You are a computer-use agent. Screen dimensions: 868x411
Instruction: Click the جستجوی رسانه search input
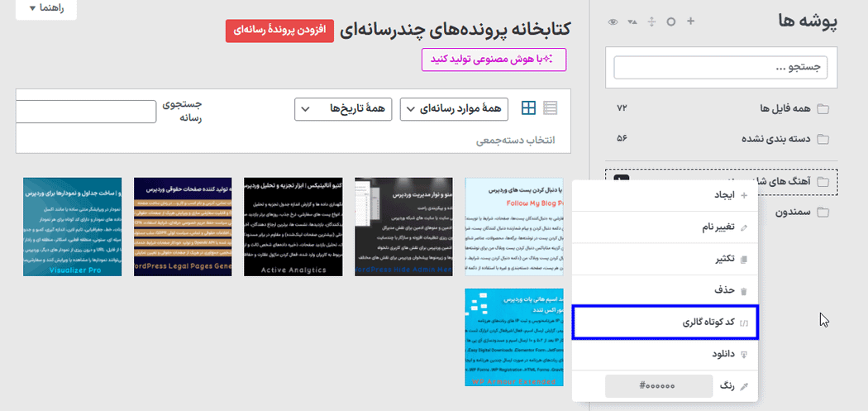(86, 112)
